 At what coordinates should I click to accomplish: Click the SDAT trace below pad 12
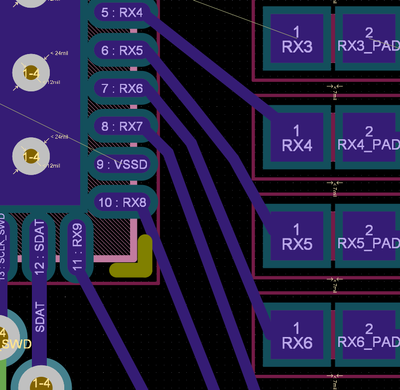pos(39,317)
